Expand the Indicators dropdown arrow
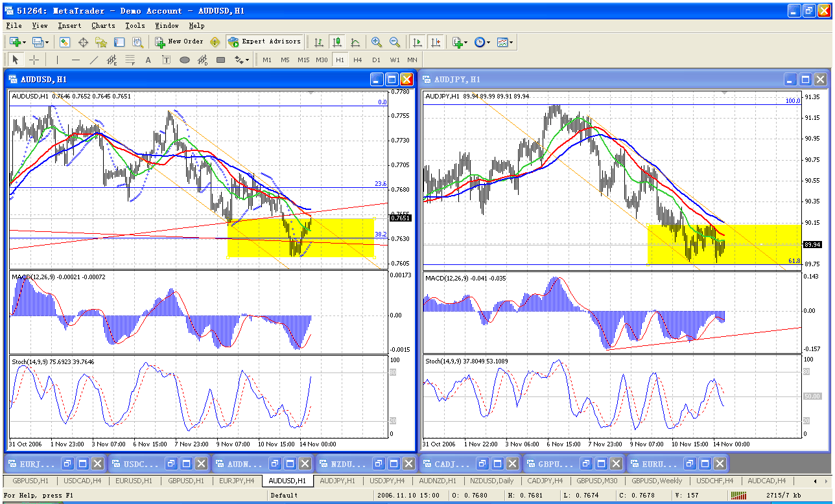Image resolution: width=835 pixels, height=504 pixels. [x=467, y=43]
